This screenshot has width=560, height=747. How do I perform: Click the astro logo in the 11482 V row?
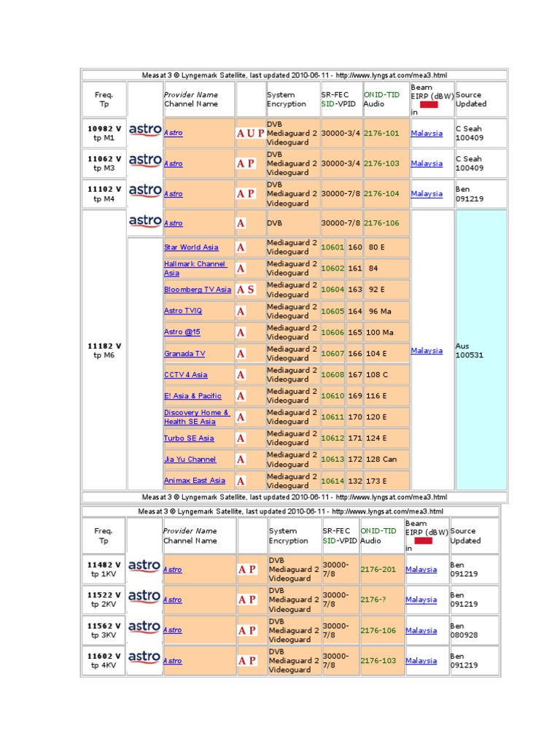click(x=144, y=566)
